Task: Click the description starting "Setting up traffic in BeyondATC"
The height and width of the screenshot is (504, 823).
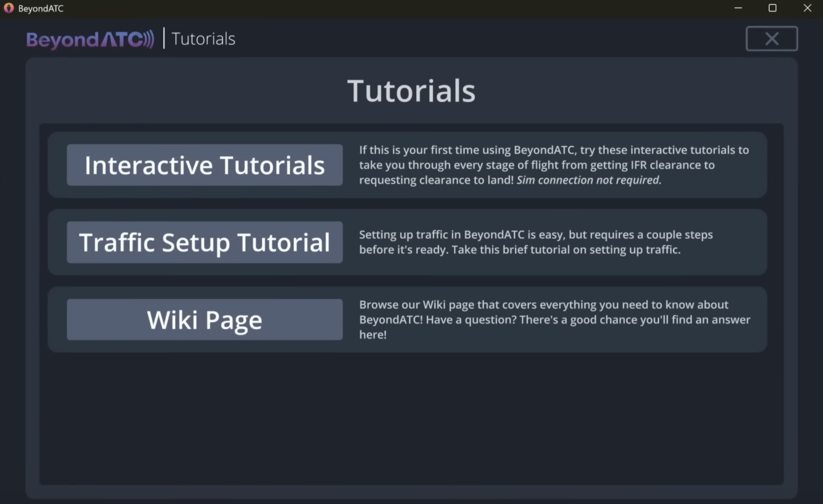Action: click(536, 242)
